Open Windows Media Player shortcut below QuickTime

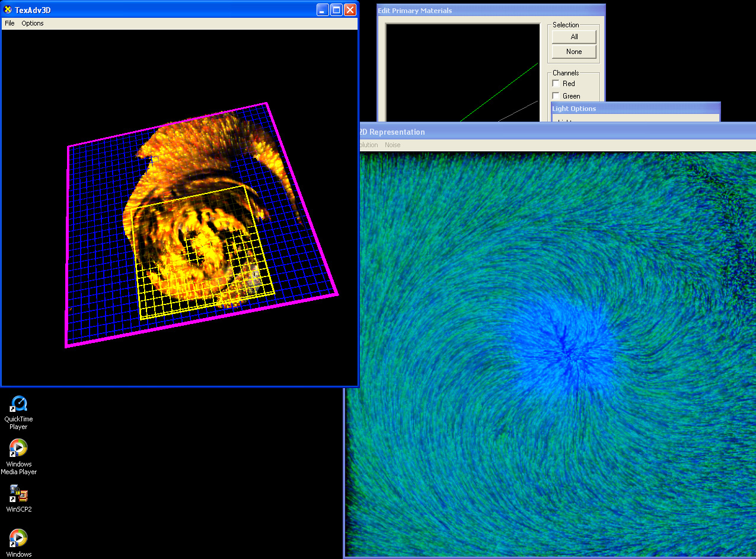pos(18,448)
